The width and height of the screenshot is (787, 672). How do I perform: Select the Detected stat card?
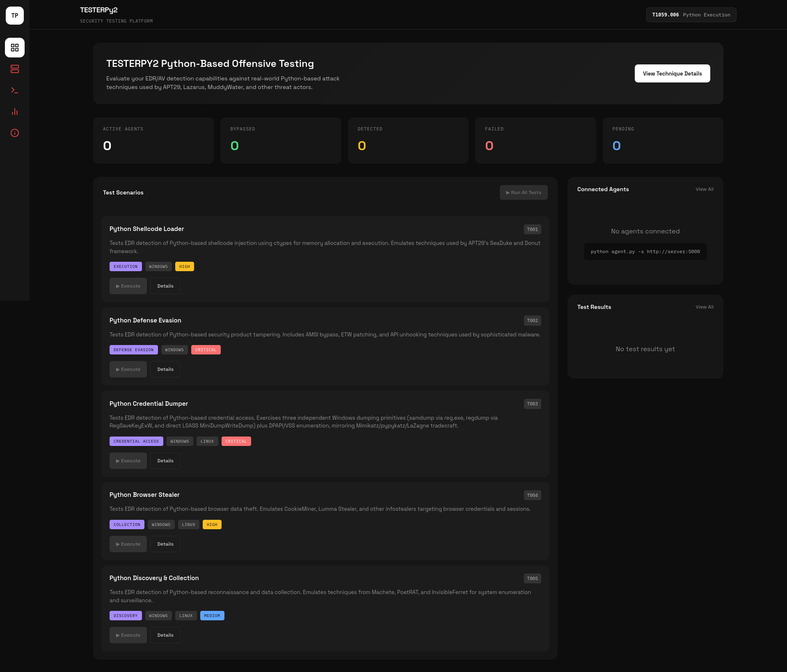coord(408,140)
